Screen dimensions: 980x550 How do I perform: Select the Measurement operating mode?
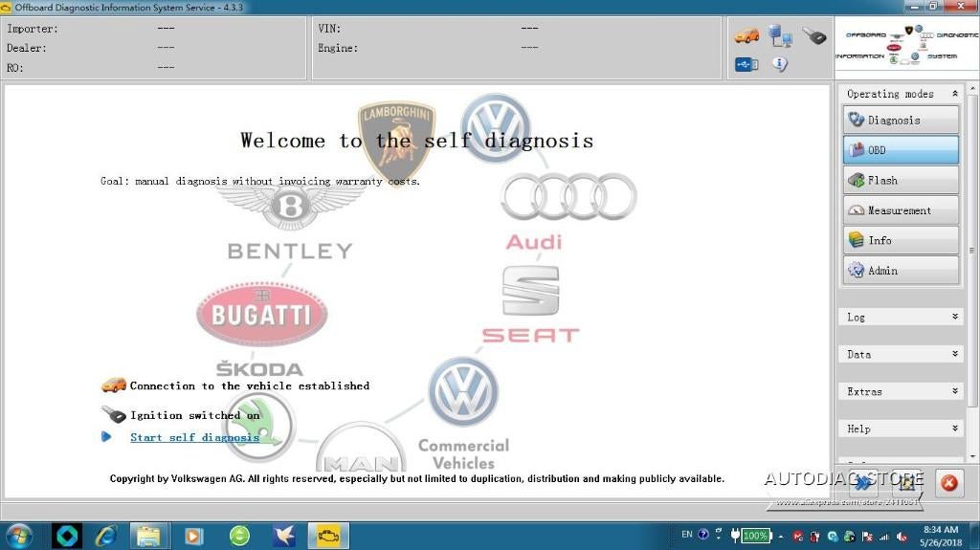(x=901, y=210)
